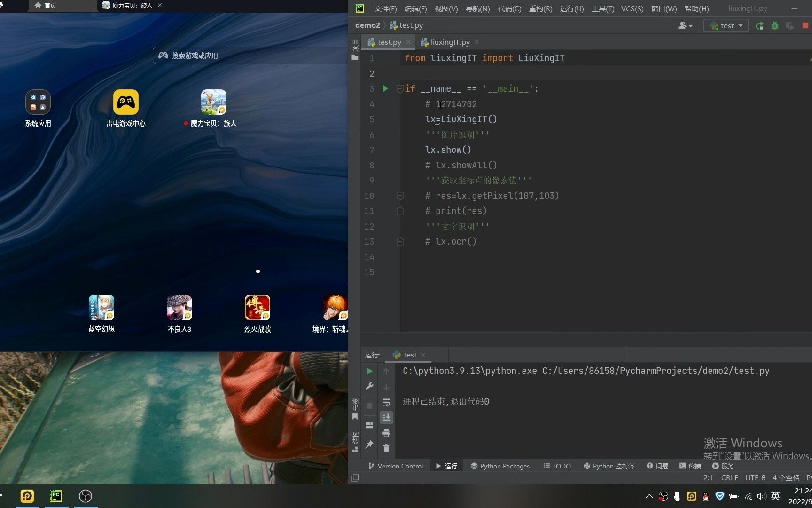Rerun test with the green play icon in Run panel
This screenshot has height=508, width=812.
(369, 371)
